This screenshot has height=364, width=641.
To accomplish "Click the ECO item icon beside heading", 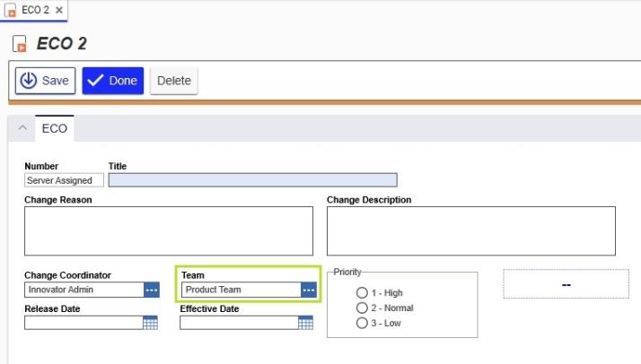I will (20, 44).
